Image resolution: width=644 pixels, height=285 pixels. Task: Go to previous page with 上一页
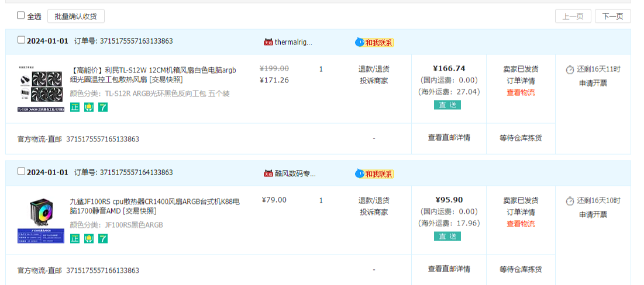tap(573, 16)
